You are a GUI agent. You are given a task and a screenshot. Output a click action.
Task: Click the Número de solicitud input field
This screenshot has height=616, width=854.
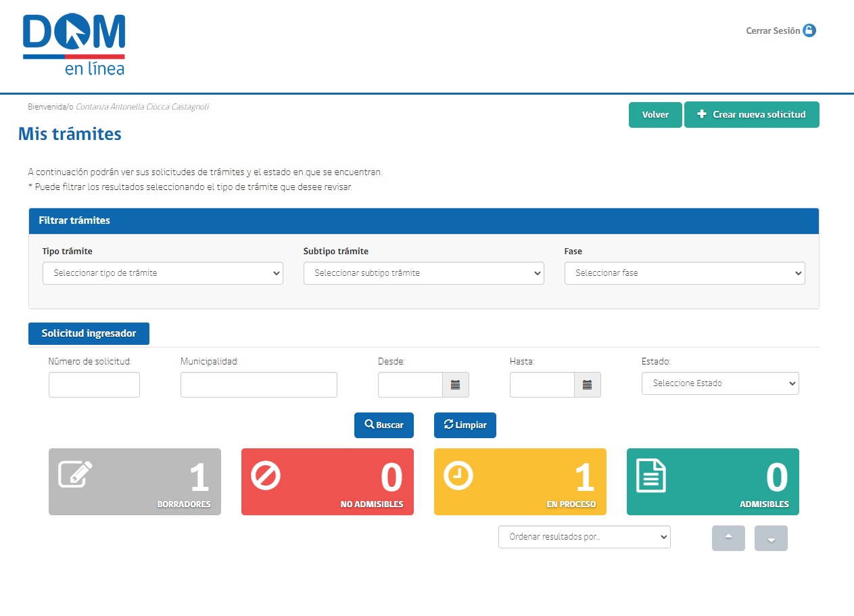pyautogui.click(x=94, y=385)
